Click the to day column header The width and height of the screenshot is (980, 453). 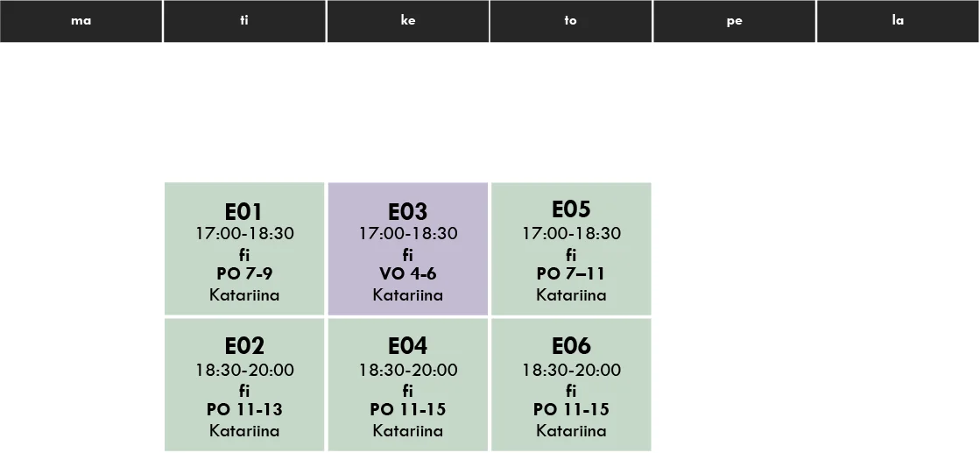pyautogui.click(x=571, y=21)
